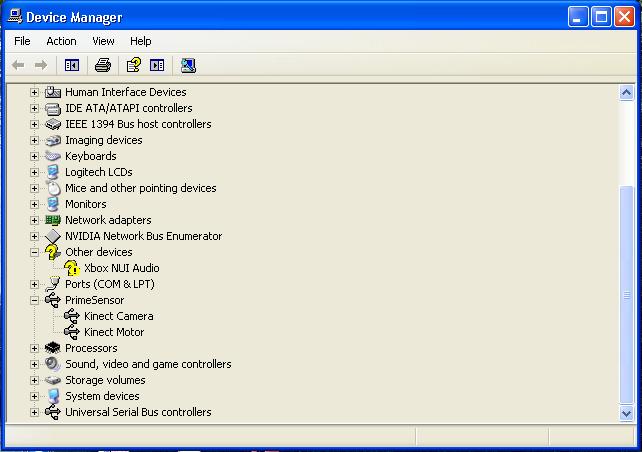Collapse the Other devices node
This screenshot has height=452, width=642.
[x=34, y=253]
